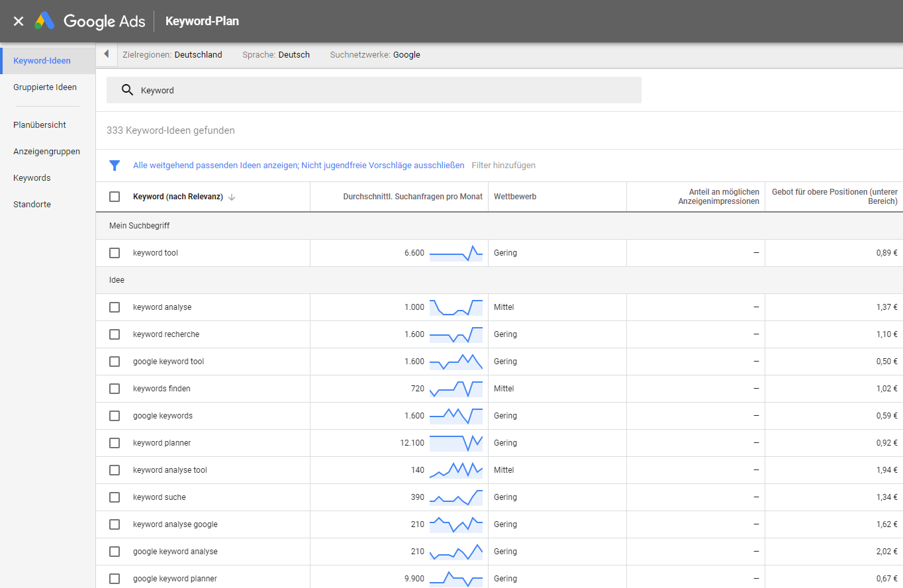Change Sprache: Deutsch setting
Image resolution: width=903 pixels, height=588 pixels.
[x=276, y=55]
